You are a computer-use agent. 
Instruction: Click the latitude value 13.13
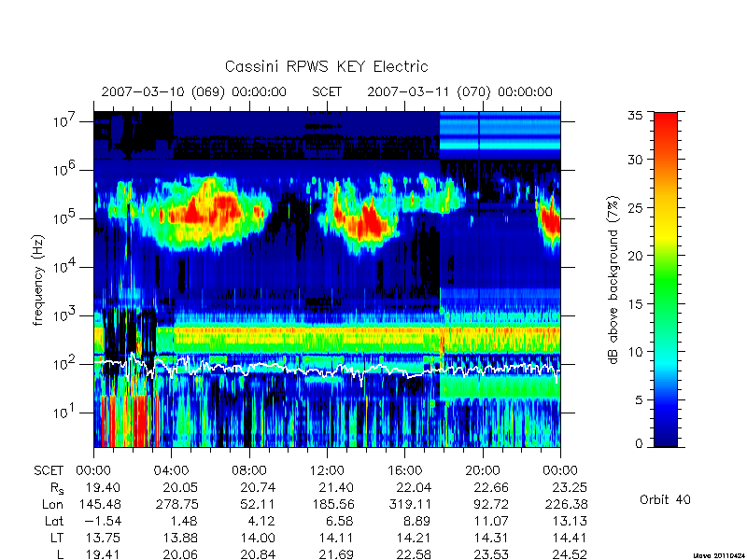click(x=570, y=521)
